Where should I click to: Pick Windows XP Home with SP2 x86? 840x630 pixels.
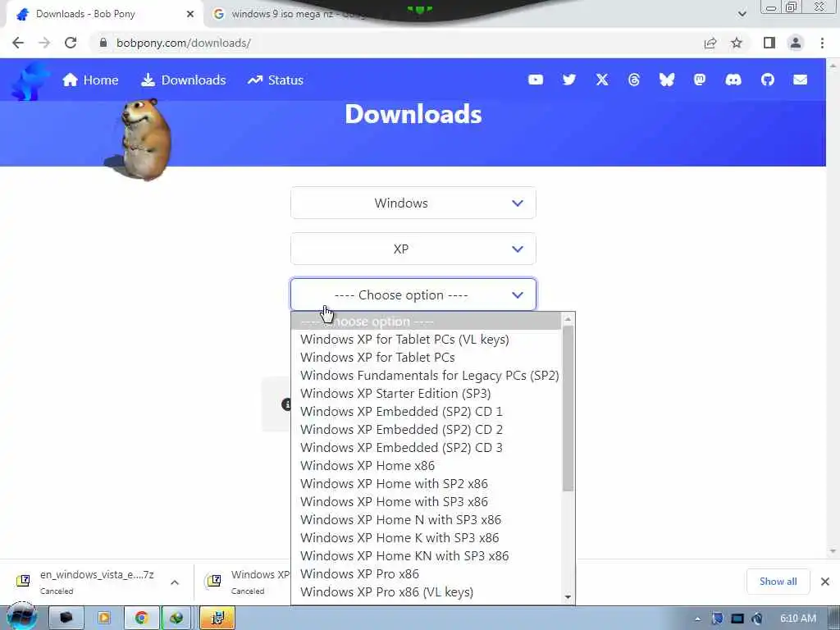point(427,484)
